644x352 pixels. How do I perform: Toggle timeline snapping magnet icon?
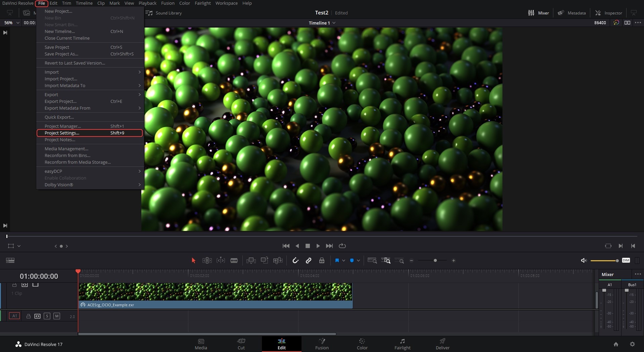(x=295, y=261)
